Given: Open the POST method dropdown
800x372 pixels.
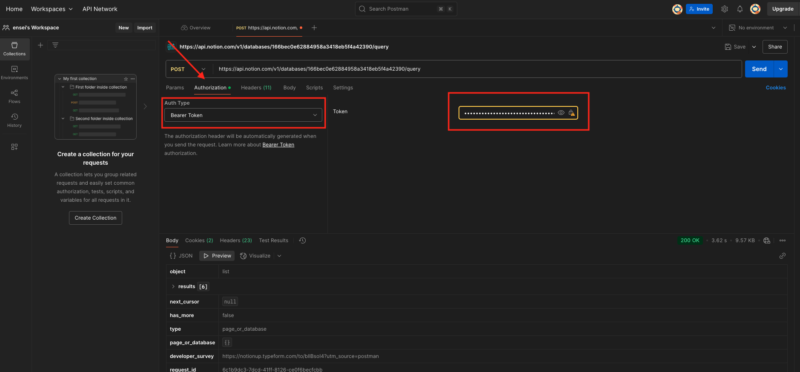Looking at the screenshot, I should pyautogui.click(x=188, y=69).
